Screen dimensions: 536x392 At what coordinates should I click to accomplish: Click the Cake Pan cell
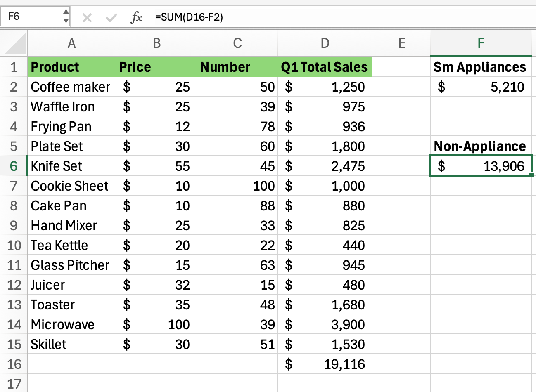pos(72,205)
